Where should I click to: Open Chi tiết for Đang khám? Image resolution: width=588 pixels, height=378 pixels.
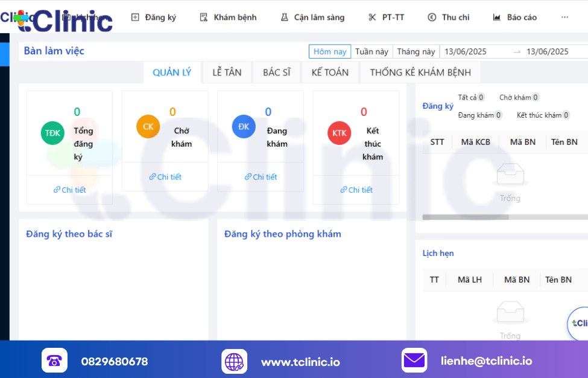(x=261, y=177)
